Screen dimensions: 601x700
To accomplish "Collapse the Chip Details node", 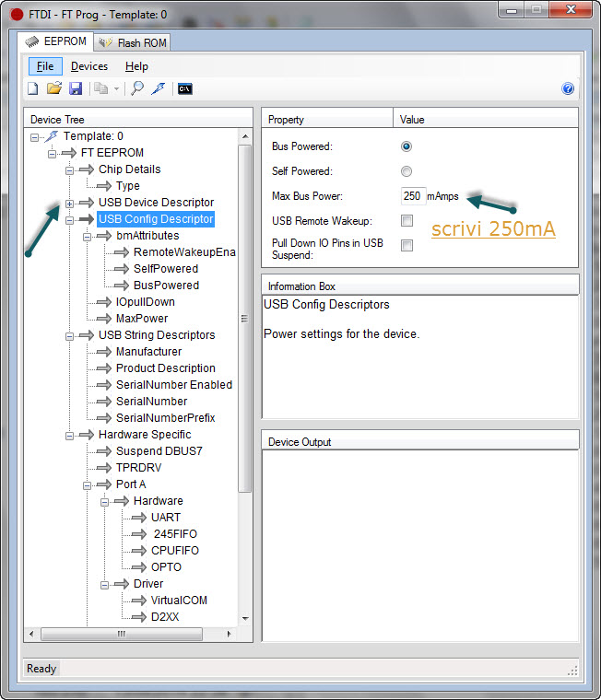I will pyautogui.click(x=70, y=170).
